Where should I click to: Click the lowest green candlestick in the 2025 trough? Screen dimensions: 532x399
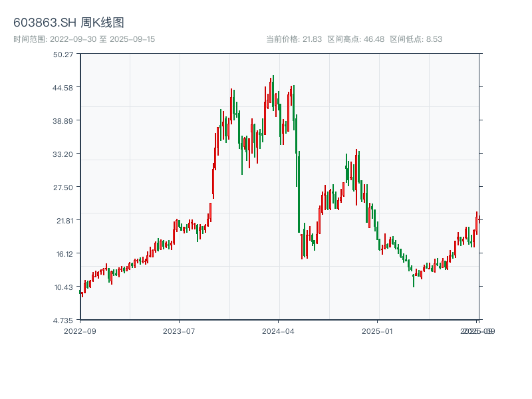pyautogui.click(x=414, y=281)
